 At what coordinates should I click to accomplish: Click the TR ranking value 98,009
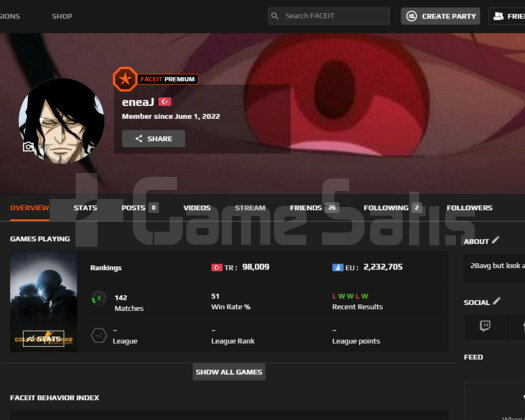[x=256, y=267]
